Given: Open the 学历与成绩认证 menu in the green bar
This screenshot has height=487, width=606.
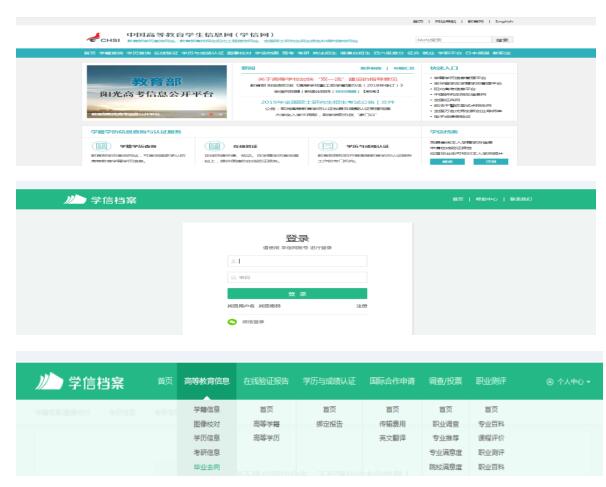Looking at the screenshot, I should point(329,381).
